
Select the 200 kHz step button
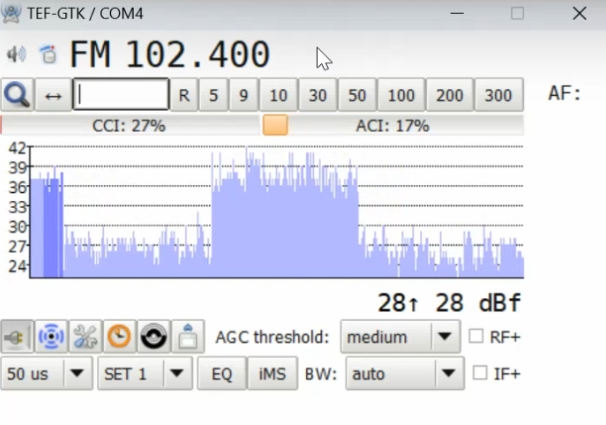(449, 95)
